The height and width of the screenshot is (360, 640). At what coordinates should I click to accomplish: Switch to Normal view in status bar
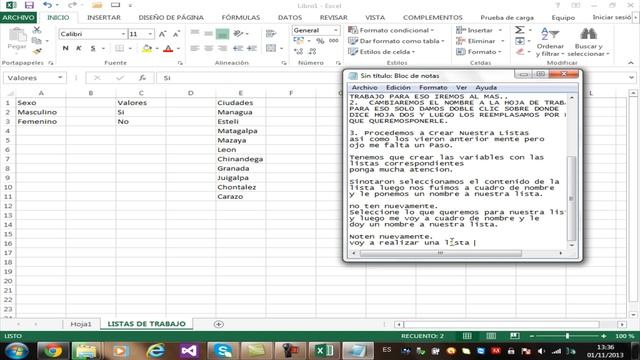[467, 336]
